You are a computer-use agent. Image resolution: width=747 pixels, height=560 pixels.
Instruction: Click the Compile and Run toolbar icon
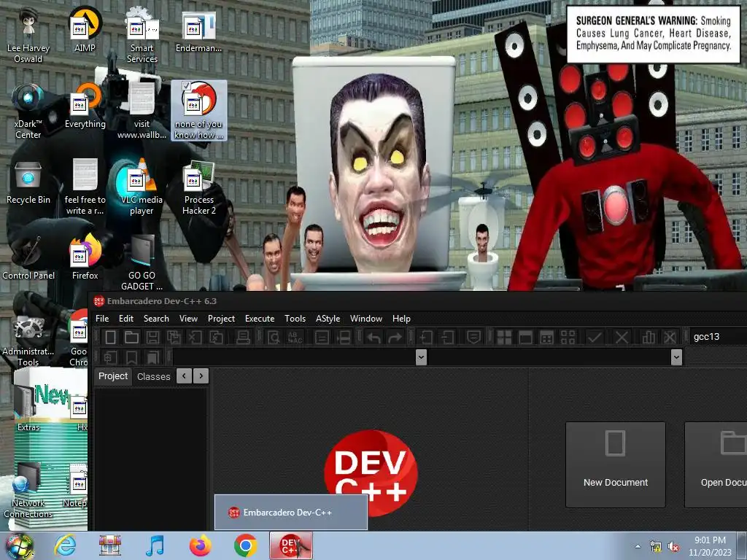point(546,337)
